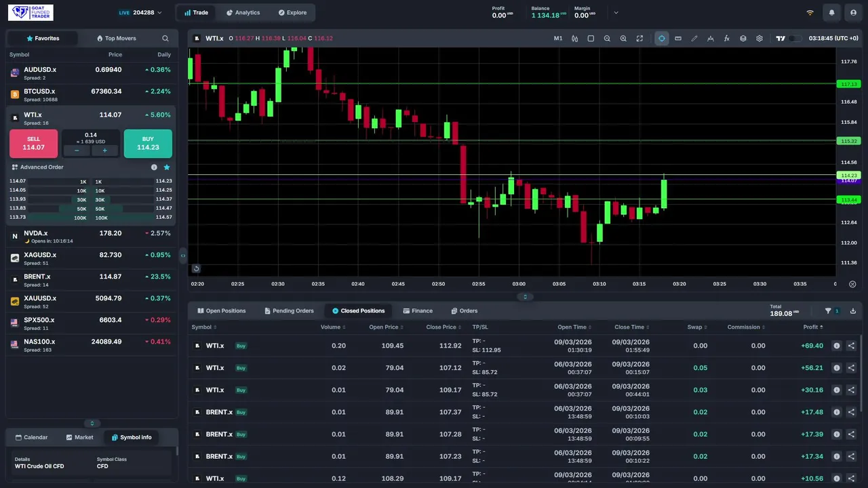868x488 pixels.
Task: Open the notifications bell
Action: (831, 13)
